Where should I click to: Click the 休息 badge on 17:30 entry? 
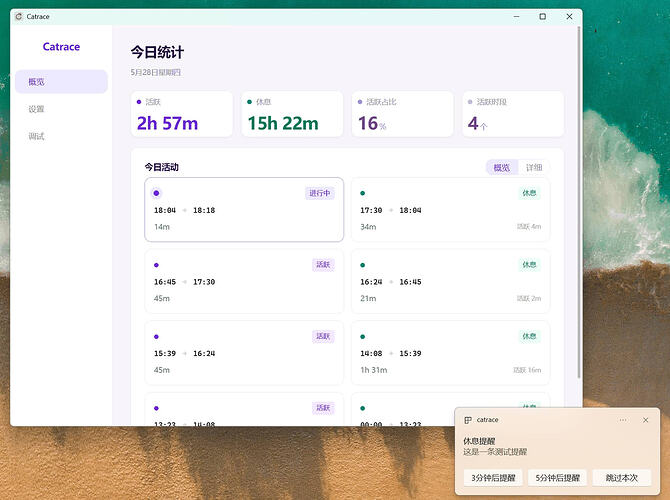529,193
